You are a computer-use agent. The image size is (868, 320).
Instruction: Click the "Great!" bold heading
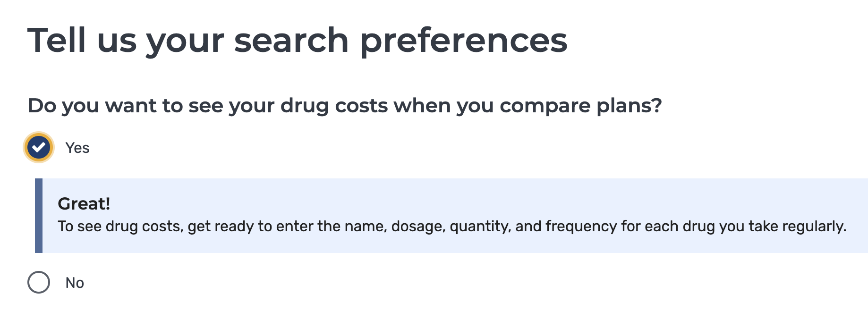[x=84, y=203]
